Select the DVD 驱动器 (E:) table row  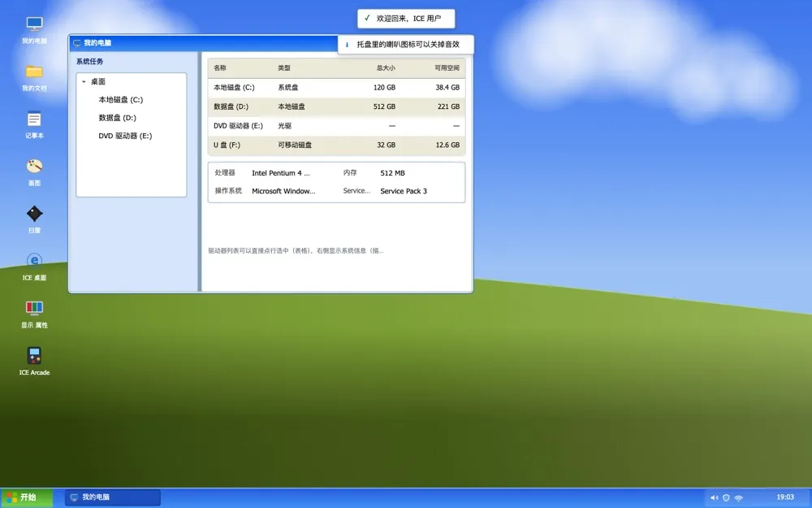pos(337,126)
